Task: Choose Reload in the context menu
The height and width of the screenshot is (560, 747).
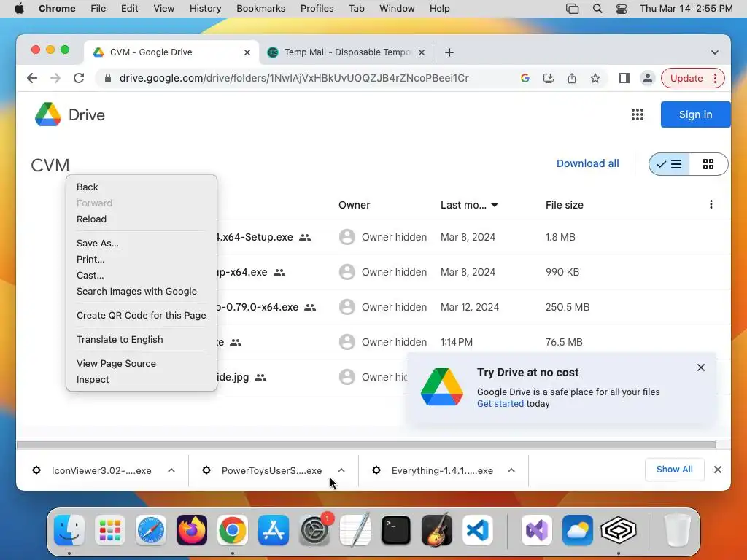Action: click(x=142, y=219)
